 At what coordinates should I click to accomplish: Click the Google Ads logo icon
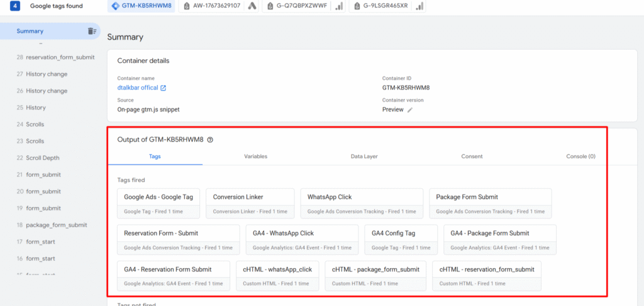(252, 6)
